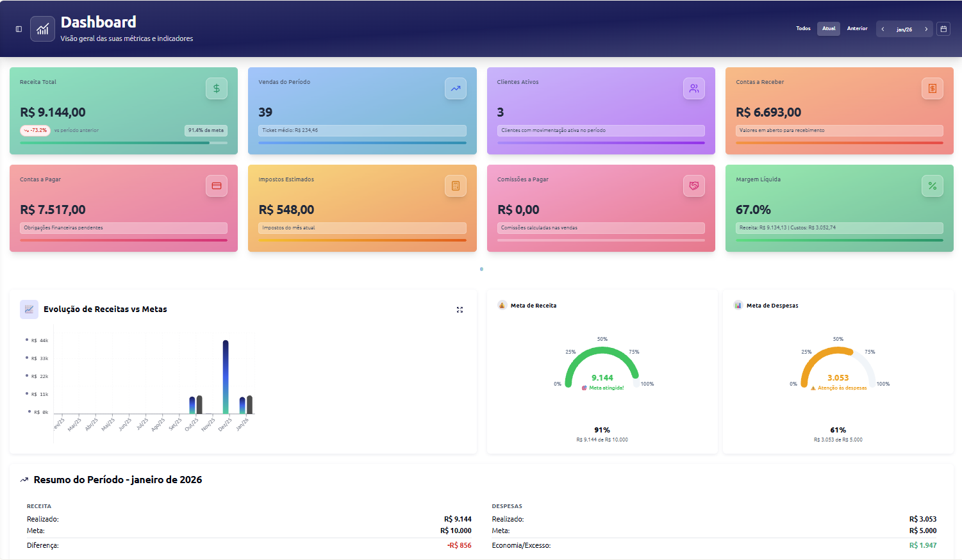Click the Meta de Receita gauge arc
This screenshot has width=962, height=560.
coord(602,351)
